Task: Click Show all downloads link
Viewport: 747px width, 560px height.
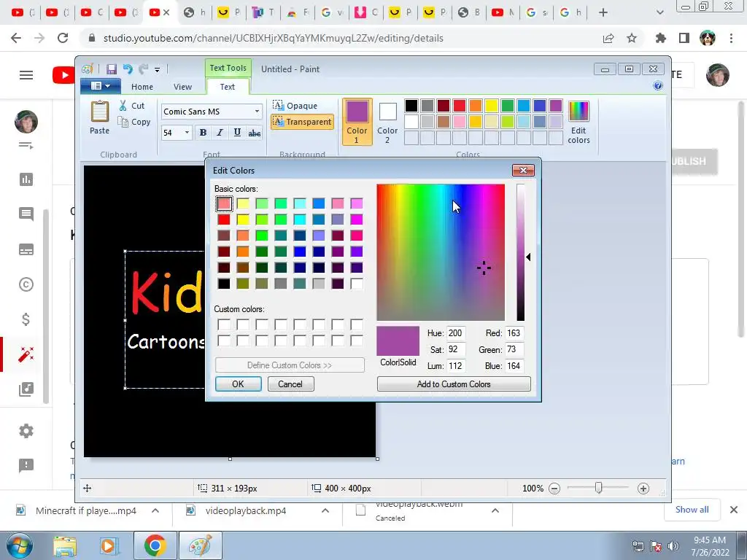Action: [x=692, y=510]
